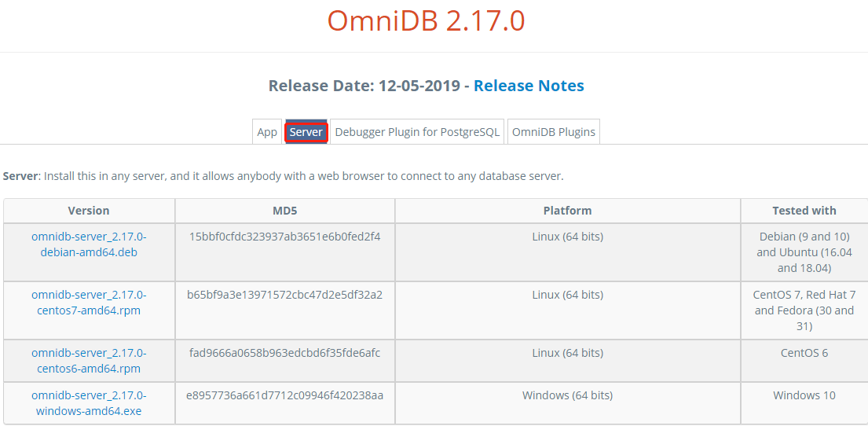
Task: Switch to OmniDB Plugins tab
Action: pos(554,132)
